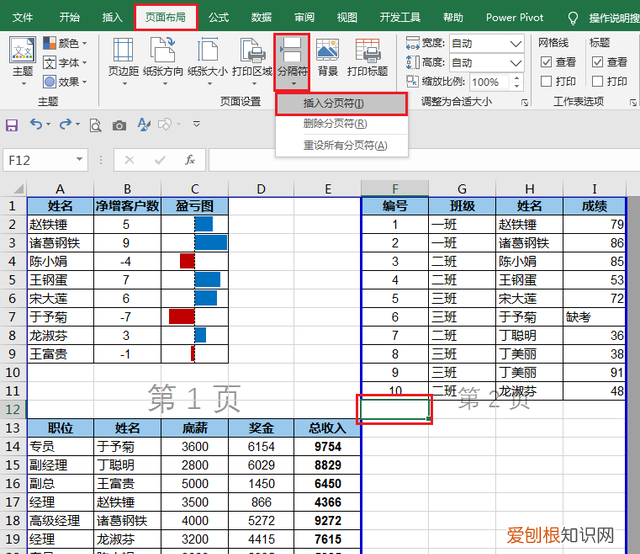Click the confirm checkmark in formula bar
Viewport: 640px width, 554px height.
160,160
